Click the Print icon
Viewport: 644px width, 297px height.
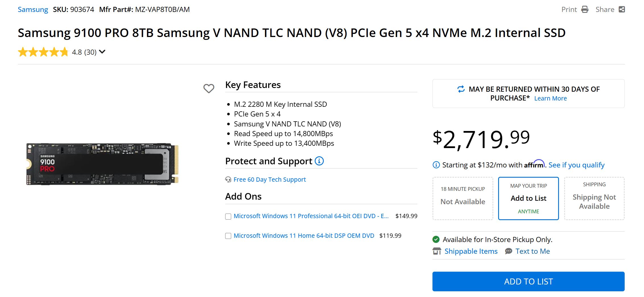584,9
